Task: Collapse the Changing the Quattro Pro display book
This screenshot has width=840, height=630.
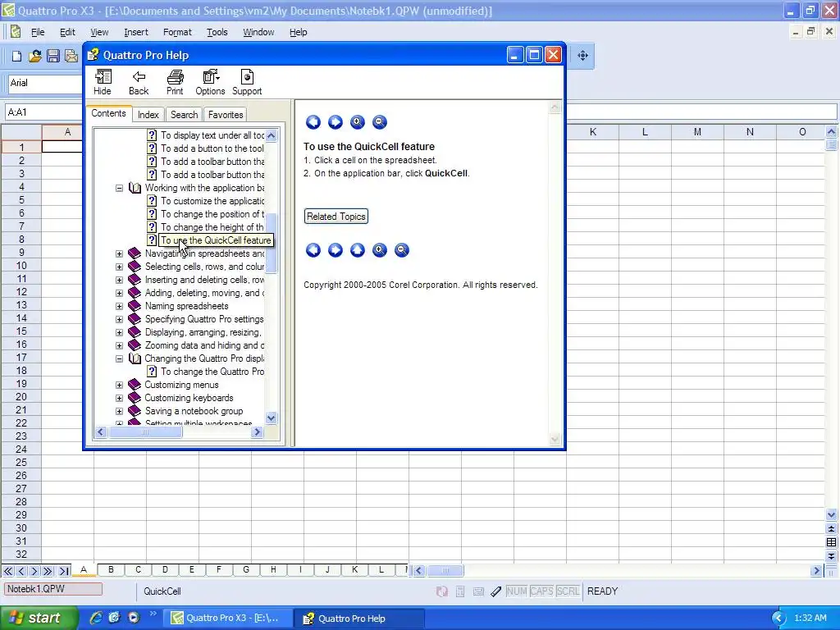Action: 120,359
